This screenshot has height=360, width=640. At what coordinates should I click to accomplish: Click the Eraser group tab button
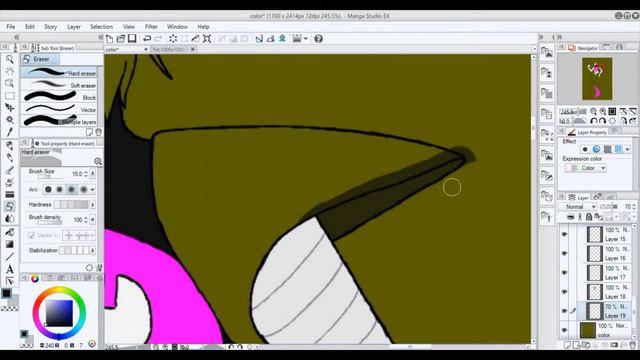click(40, 59)
